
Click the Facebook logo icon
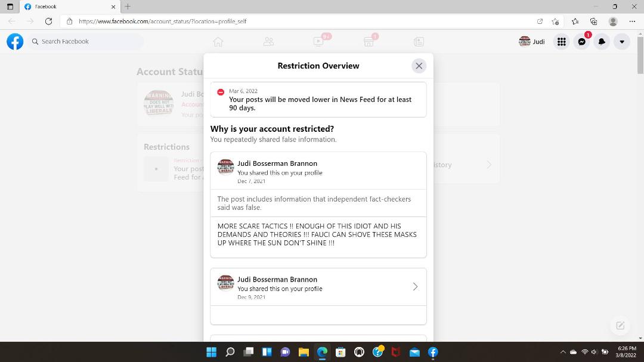pos(15,42)
